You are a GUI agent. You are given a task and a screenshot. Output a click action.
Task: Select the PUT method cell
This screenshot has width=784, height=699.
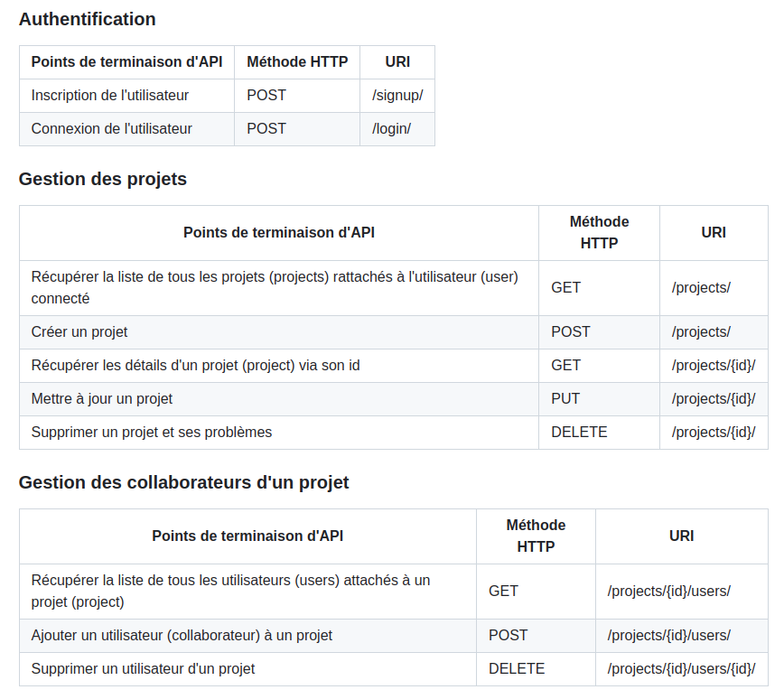(x=565, y=398)
